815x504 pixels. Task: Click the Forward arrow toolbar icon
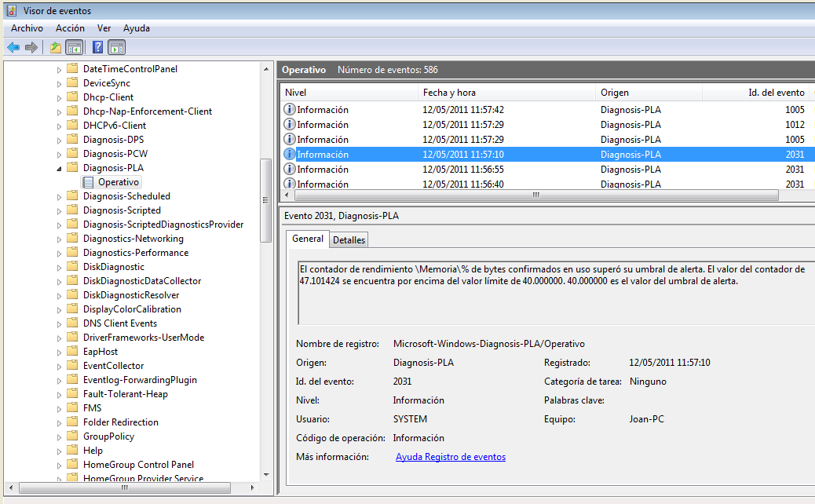pyautogui.click(x=31, y=47)
